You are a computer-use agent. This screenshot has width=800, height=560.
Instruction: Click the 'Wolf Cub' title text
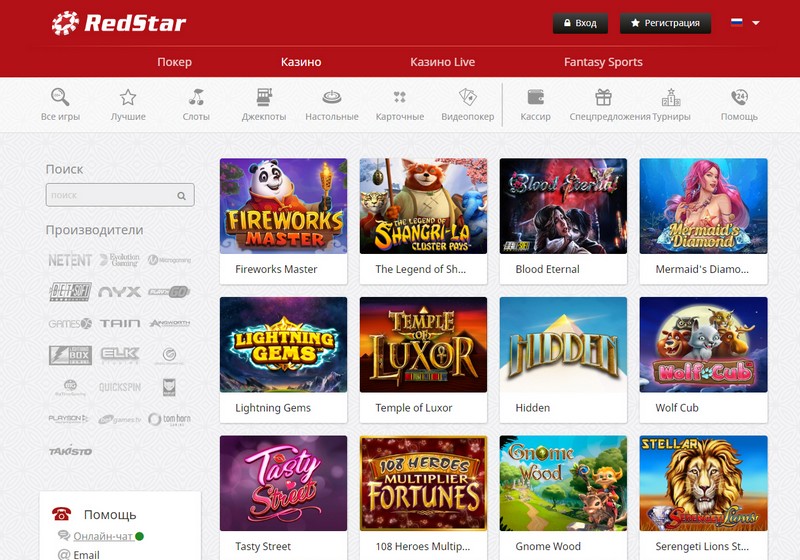pyautogui.click(x=677, y=408)
